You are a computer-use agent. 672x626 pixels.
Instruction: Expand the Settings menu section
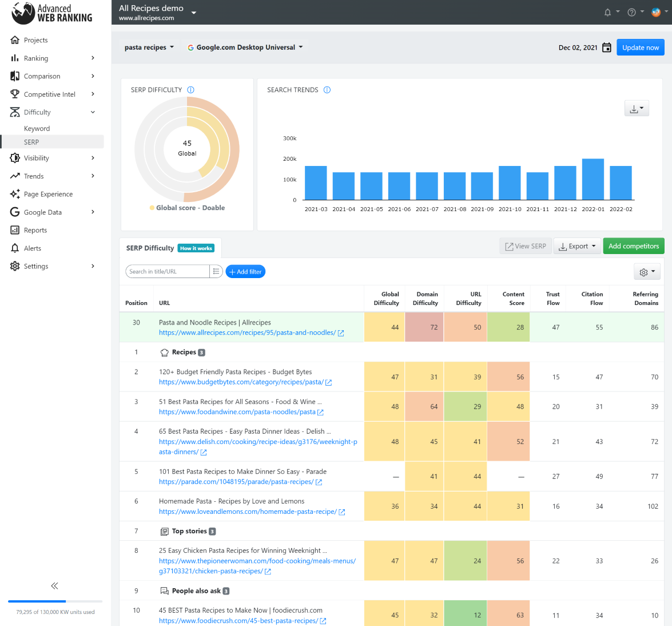pos(93,266)
